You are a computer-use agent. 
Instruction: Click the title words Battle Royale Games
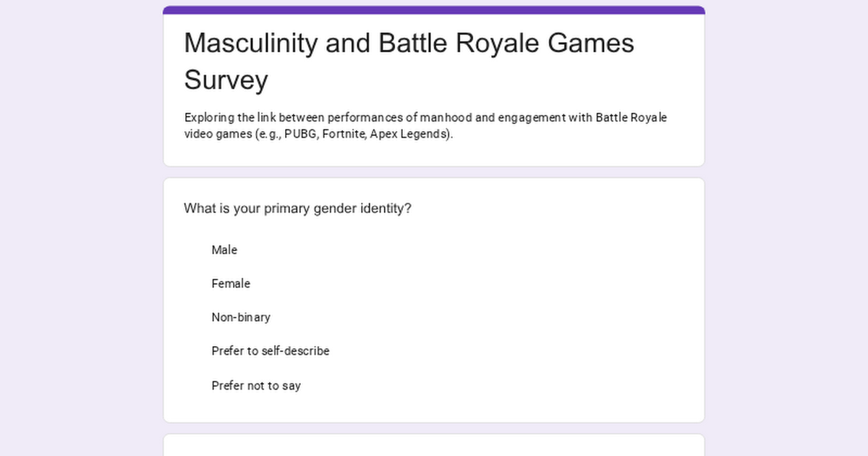pyautogui.click(x=506, y=43)
